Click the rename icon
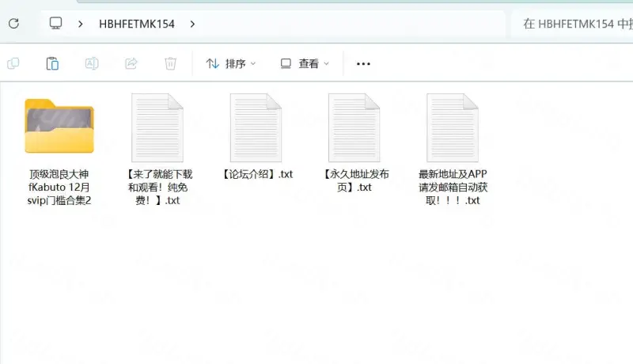633x364 pixels. pyautogui.click(x=92, y=63)
